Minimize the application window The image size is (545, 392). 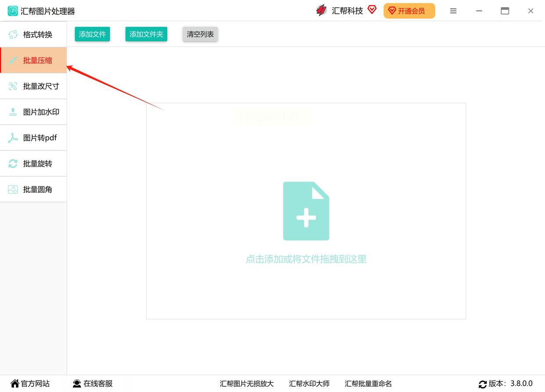479,11
